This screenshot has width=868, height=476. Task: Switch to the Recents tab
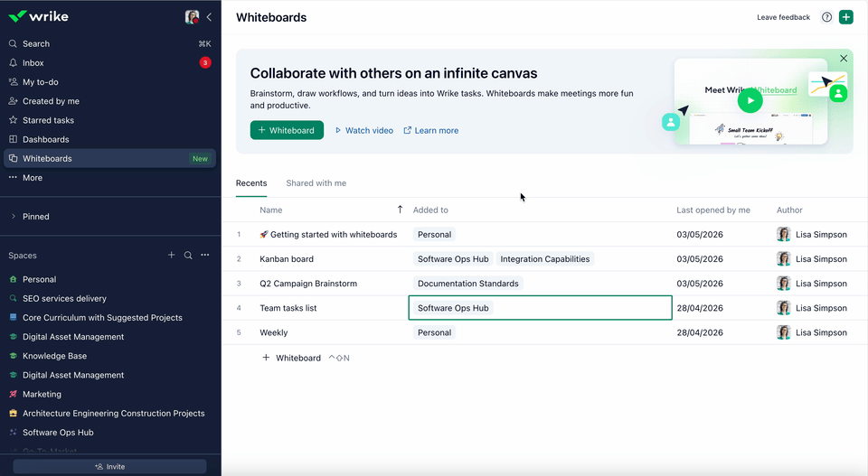(251, 183)
